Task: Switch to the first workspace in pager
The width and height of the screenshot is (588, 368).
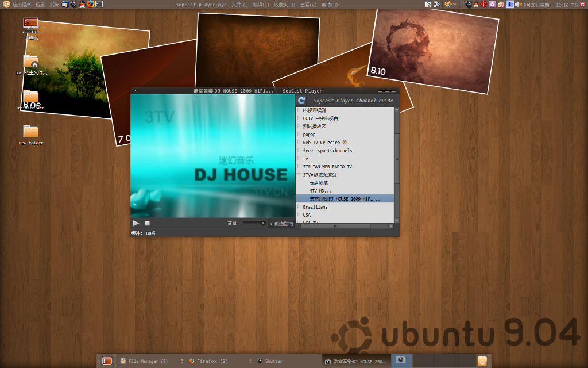Action: click(401, 361)
